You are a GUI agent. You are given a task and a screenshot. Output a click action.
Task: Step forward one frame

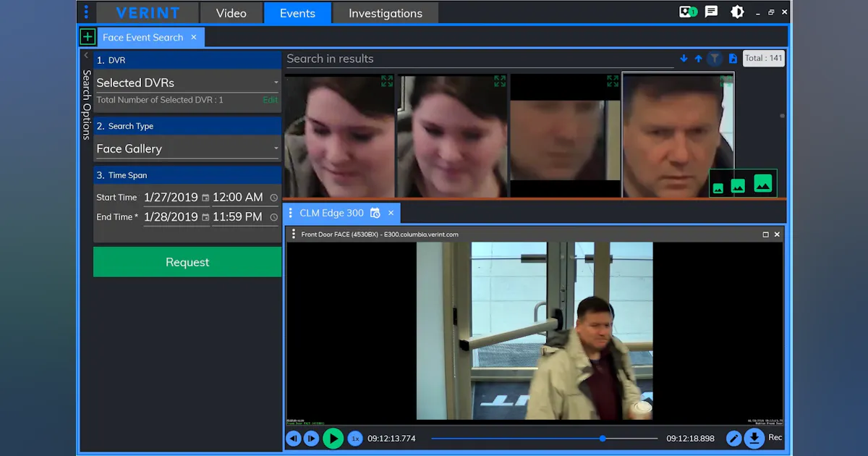311,438
